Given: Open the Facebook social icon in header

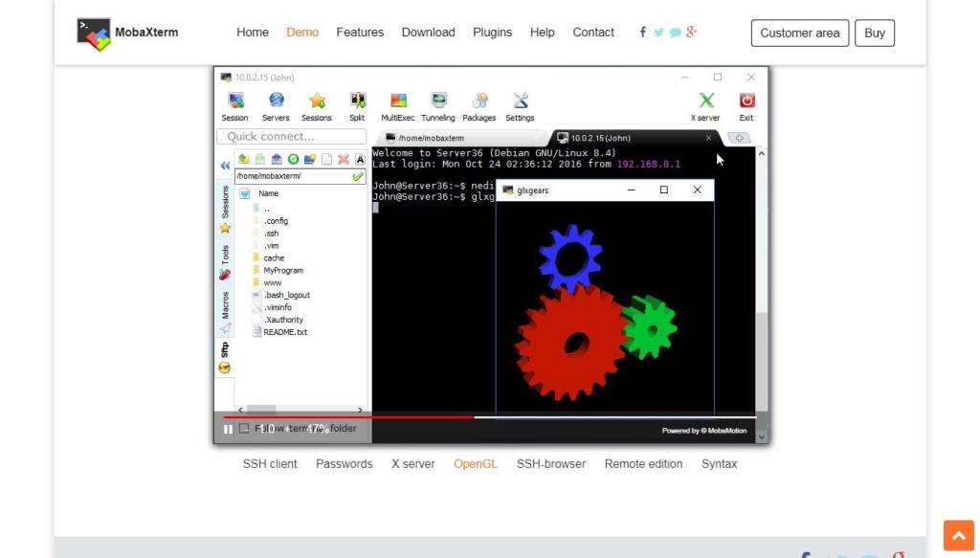Looking at the screenshot, I should click(642, 32).
